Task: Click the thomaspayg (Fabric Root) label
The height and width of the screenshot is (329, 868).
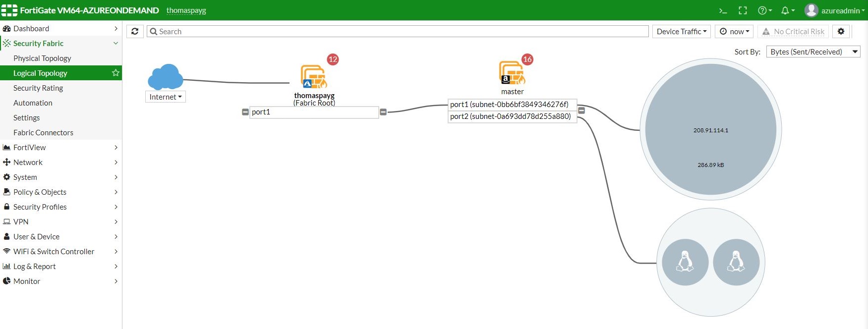Action: coord(314,99)
